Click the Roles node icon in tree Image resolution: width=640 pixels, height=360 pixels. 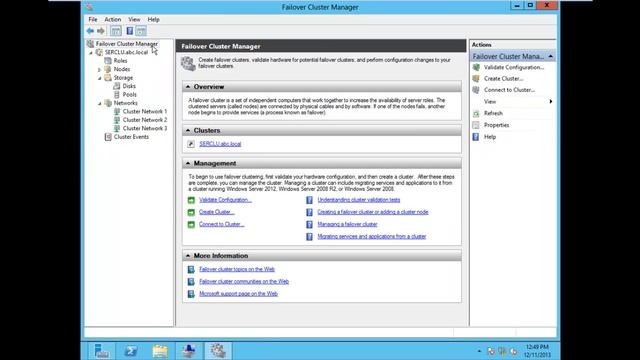(108, 60)
